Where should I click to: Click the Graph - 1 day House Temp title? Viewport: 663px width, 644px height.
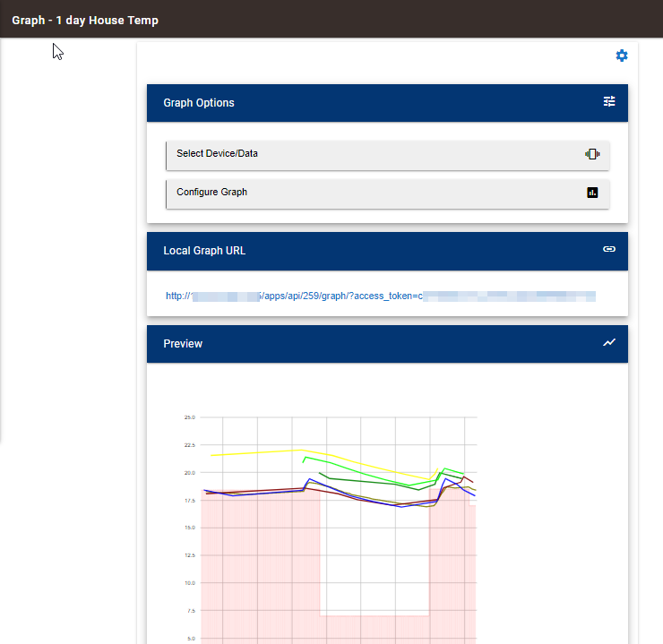(85, 20)
